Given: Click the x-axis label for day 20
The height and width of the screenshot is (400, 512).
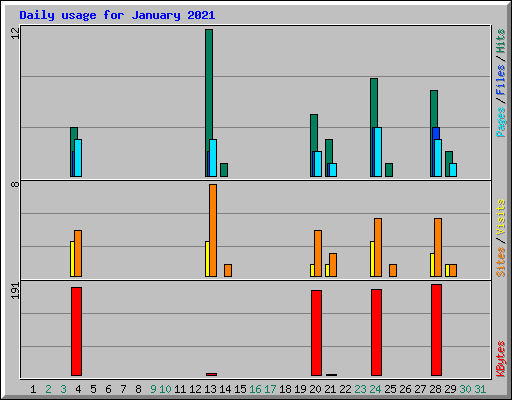Looking at the screenshot, I should coord(315,389).
